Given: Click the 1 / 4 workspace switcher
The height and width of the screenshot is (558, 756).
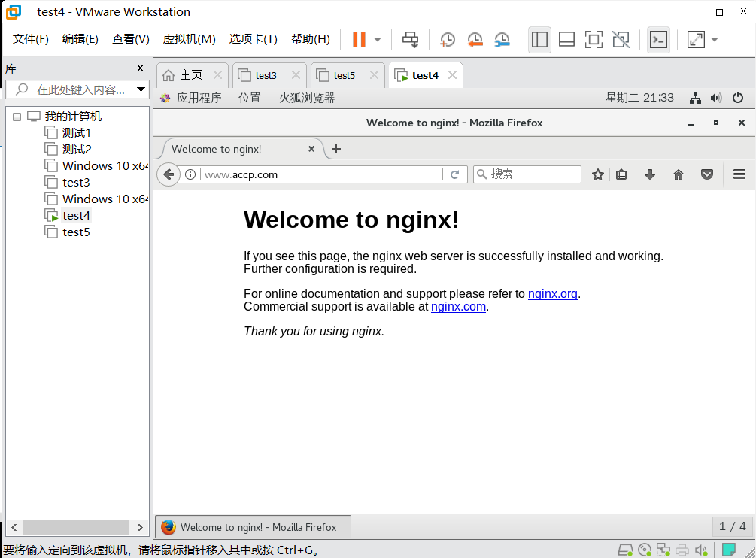Looking at the screenshot, I should coord(733,526).
